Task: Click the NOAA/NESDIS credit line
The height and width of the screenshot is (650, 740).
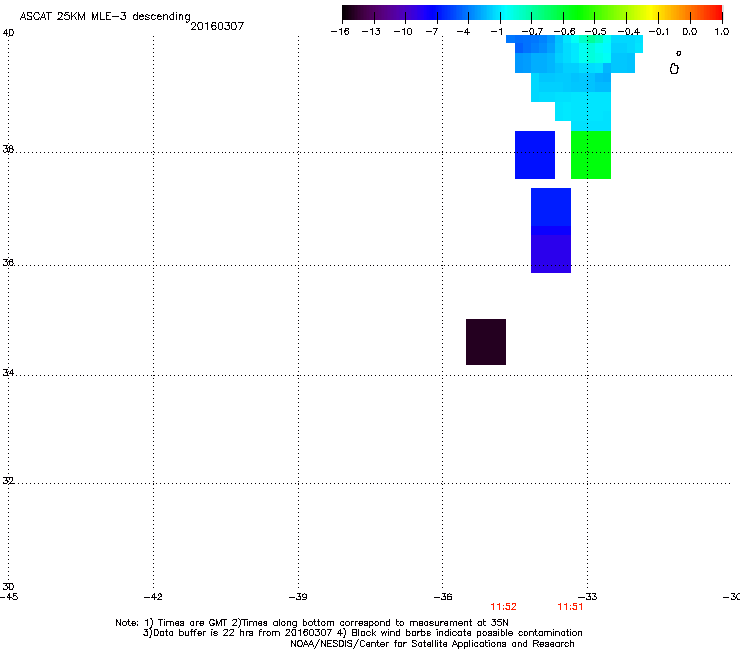Action: point(432,644)
